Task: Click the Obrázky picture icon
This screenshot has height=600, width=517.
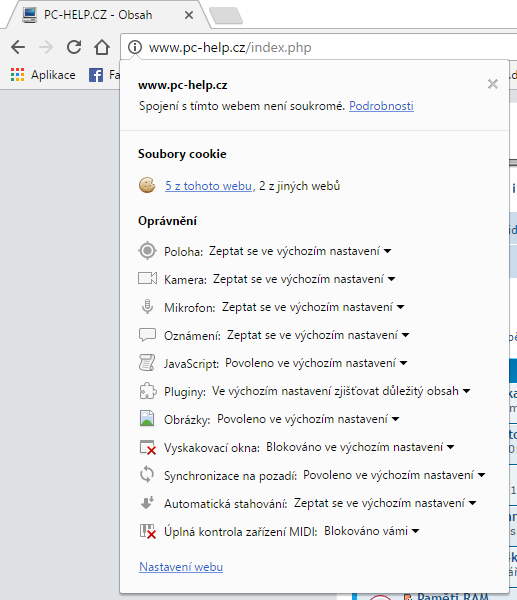Action: 147,418
